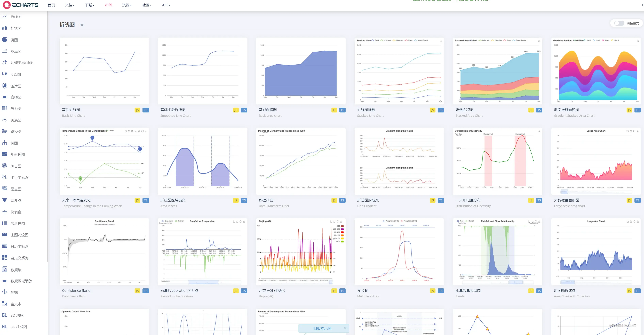
Task: Select the 矩形树图 treemap sidebar icon
Action: pos(4,154)
